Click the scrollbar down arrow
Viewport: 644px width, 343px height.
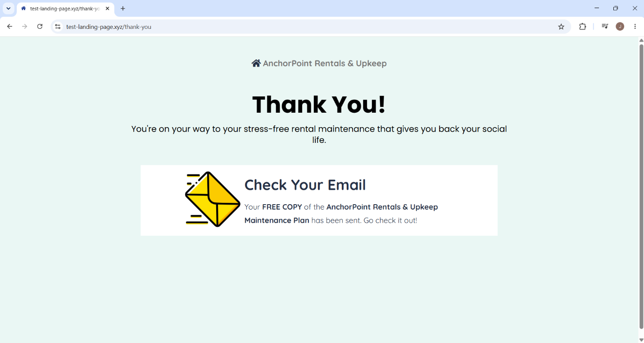641,339
